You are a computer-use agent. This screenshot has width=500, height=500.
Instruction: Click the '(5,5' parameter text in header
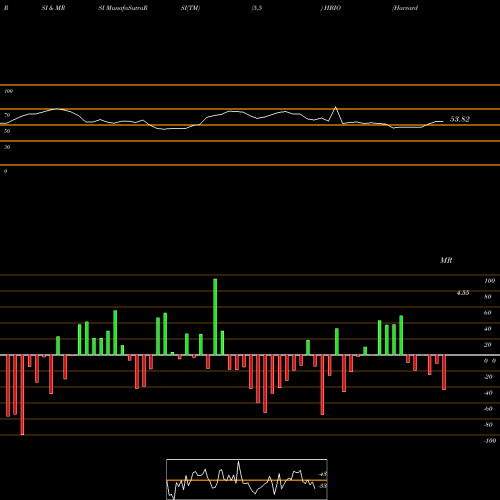(257, 8)
